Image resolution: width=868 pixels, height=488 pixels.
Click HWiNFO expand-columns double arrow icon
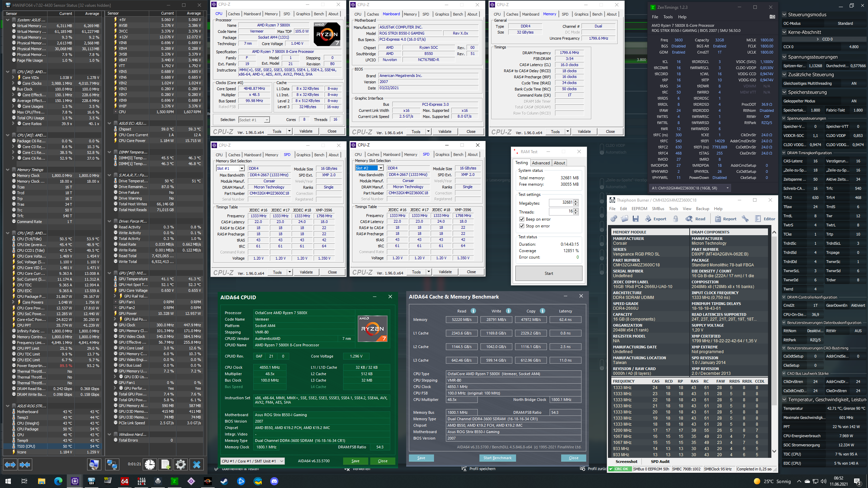click(10, 465)
